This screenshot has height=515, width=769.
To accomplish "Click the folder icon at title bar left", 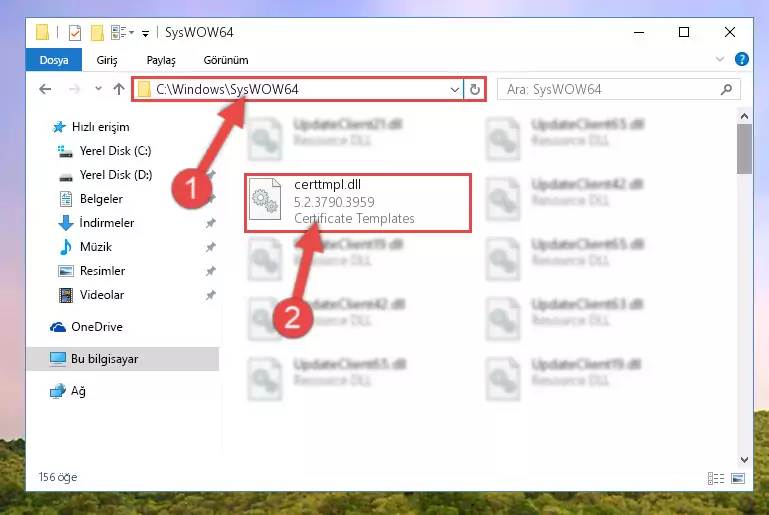I will (x=43, y=32).
